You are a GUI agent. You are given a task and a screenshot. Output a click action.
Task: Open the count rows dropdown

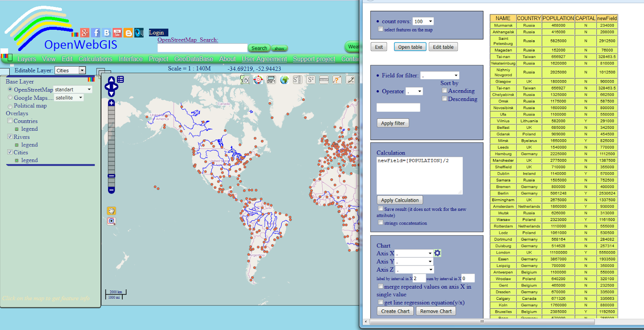[423, 21]
